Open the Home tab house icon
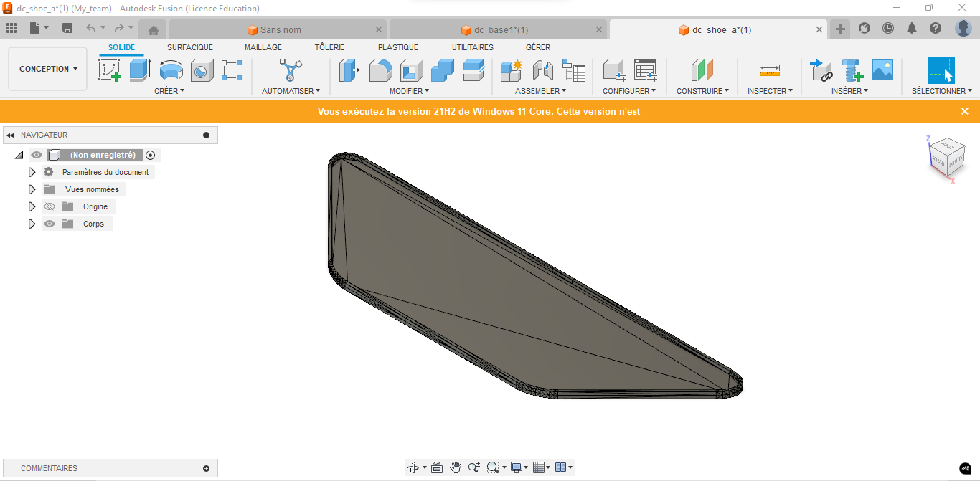 coord(153,30)
